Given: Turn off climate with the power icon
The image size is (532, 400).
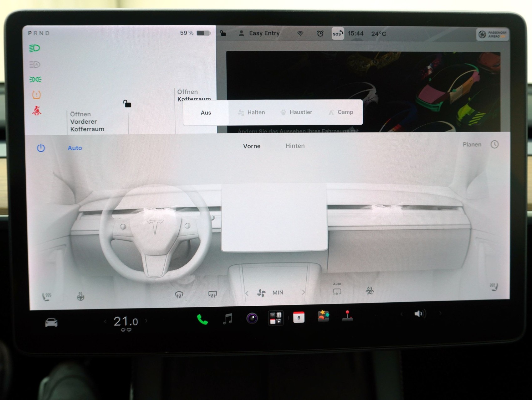Looking at the screenshot, I should point(41,148).
